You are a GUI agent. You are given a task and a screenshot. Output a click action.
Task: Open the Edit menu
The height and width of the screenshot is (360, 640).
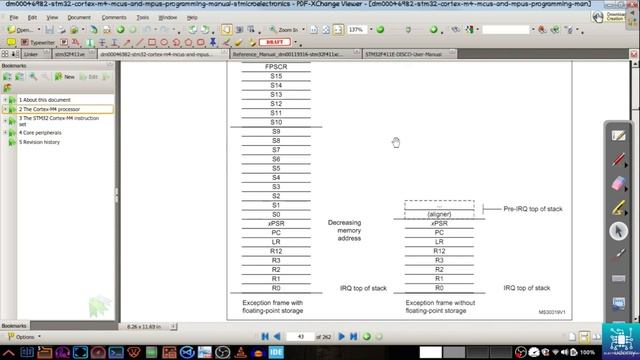(32, 18)
